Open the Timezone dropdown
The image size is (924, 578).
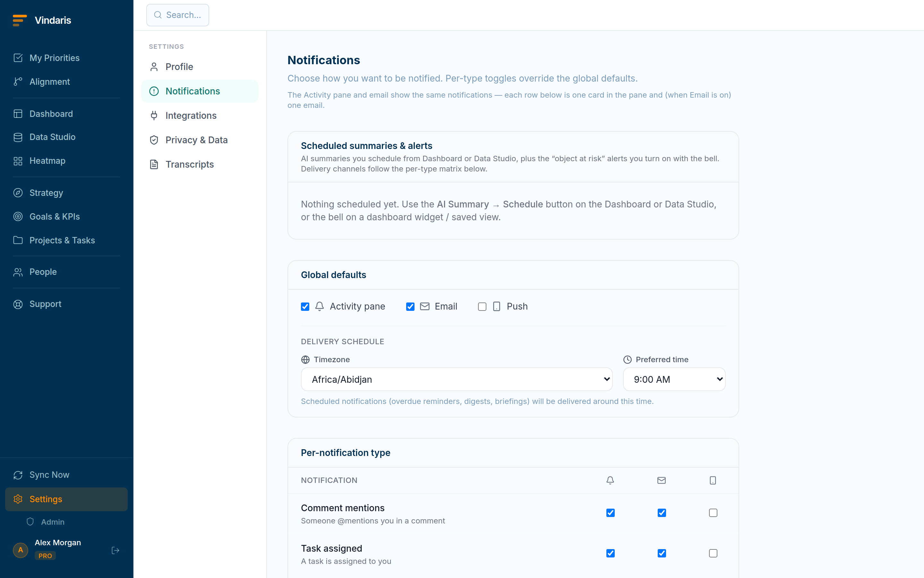pyautogui.click(x=457, y=379)
